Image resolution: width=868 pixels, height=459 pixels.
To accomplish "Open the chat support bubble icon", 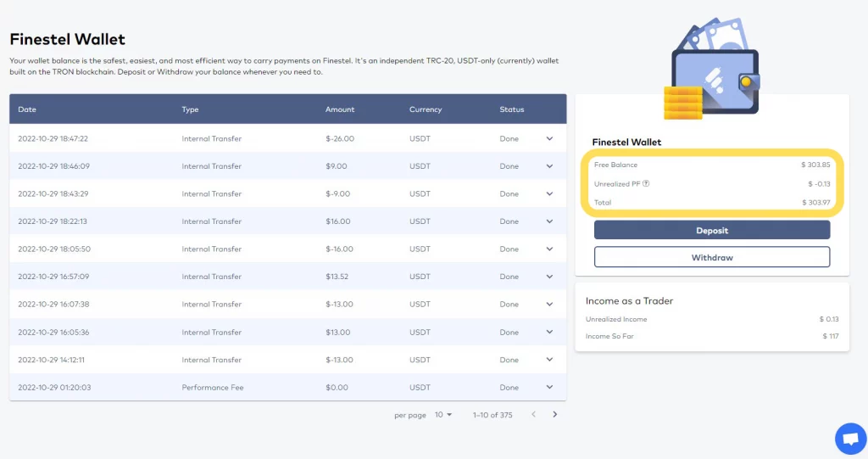I will click(851, 439).
